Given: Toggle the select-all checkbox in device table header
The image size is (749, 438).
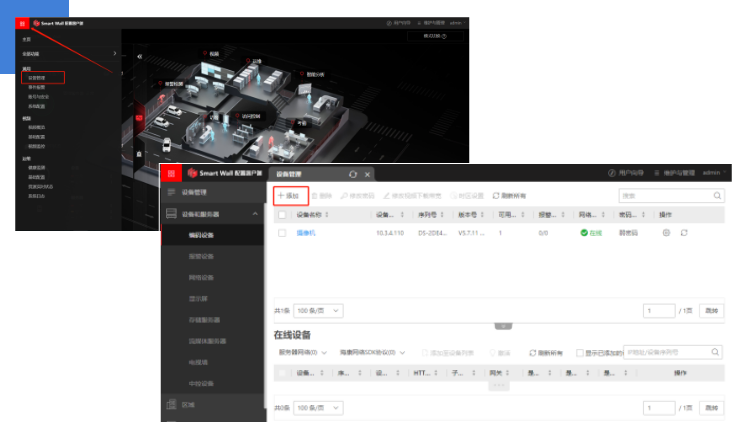Looking at the screenshot, I should (x=283, y=214).
